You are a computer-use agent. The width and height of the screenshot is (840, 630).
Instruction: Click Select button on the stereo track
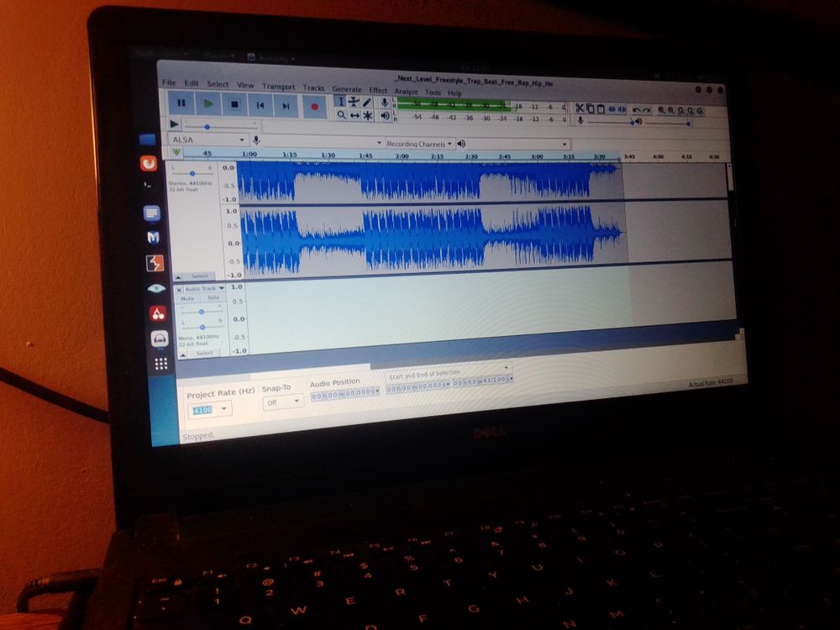tap(199, 276)
